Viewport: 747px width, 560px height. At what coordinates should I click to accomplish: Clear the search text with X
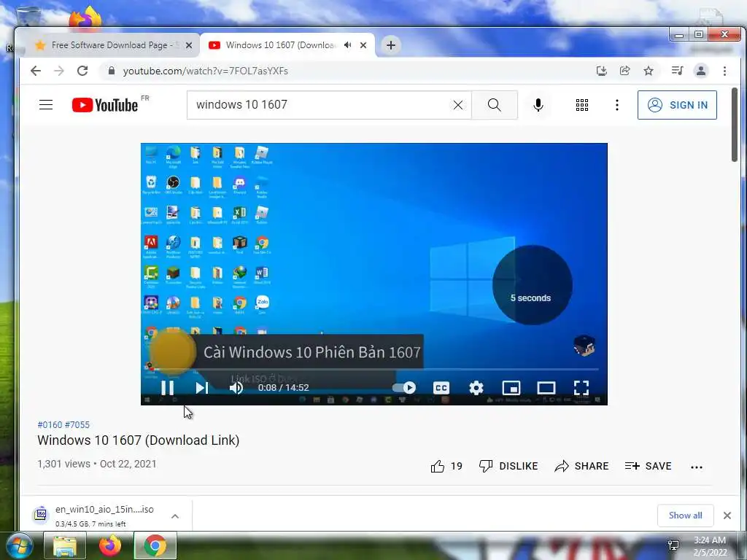pyautogui.click(x=458, y=105)
